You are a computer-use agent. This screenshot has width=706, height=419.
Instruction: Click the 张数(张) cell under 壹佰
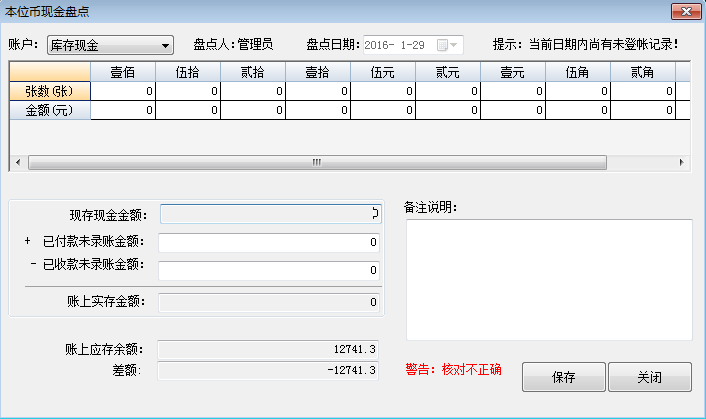point(123,91)
